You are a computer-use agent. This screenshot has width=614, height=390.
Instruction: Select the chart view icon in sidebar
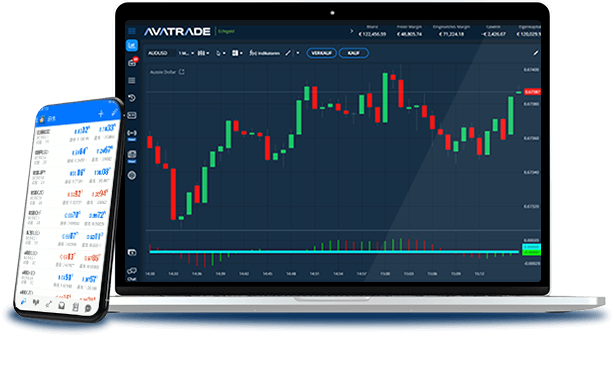click(132, 45)
